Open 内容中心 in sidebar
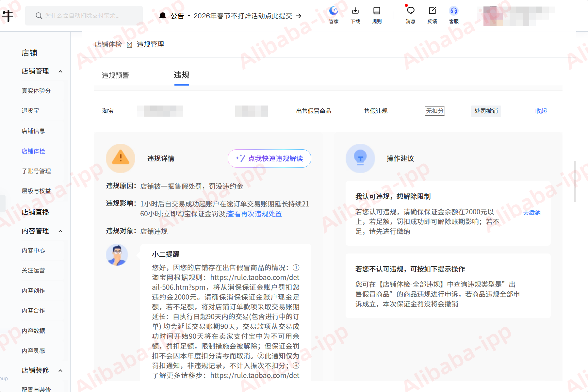Screen dimensions: 588x392 (33, 251)
